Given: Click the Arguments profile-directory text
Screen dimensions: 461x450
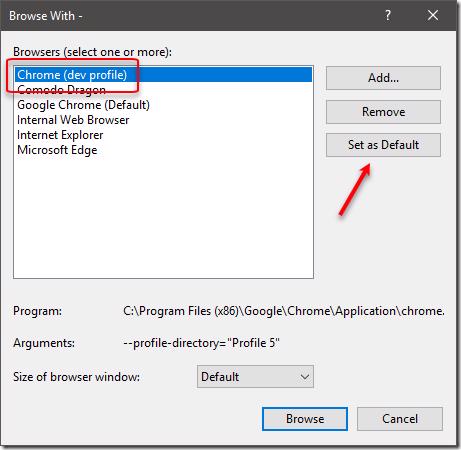Looking at the screenshot, I should pyautogui.click(x=201, y=343).
